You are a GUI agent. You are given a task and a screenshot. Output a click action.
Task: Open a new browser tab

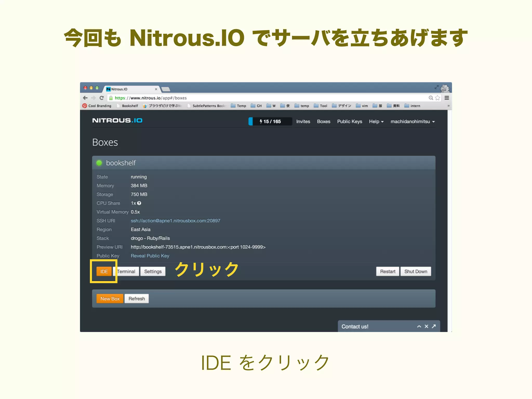click(165, 89)
